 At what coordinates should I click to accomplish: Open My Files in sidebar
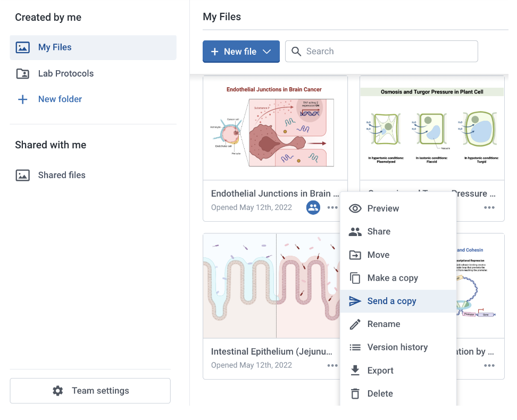pos(93,47)
